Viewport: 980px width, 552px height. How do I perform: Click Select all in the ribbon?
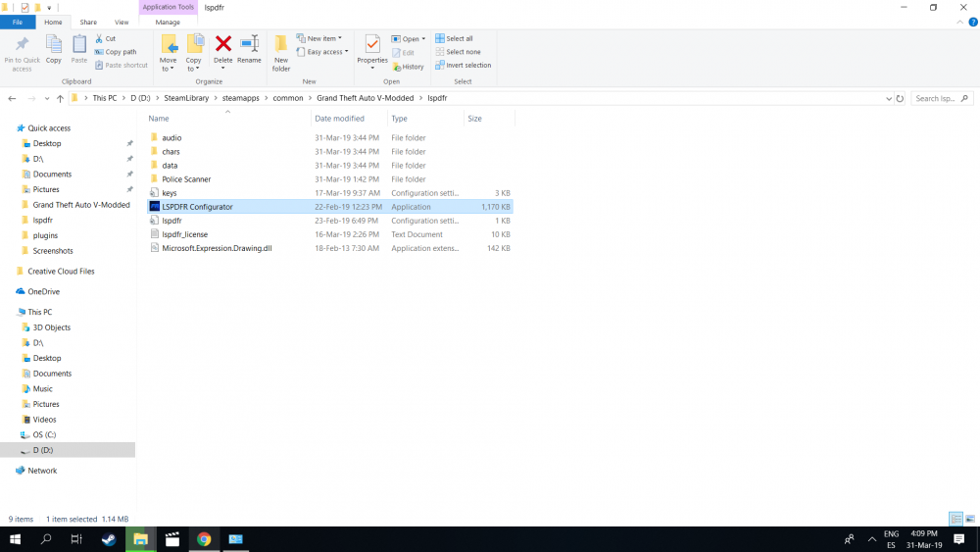coord(455,39)
